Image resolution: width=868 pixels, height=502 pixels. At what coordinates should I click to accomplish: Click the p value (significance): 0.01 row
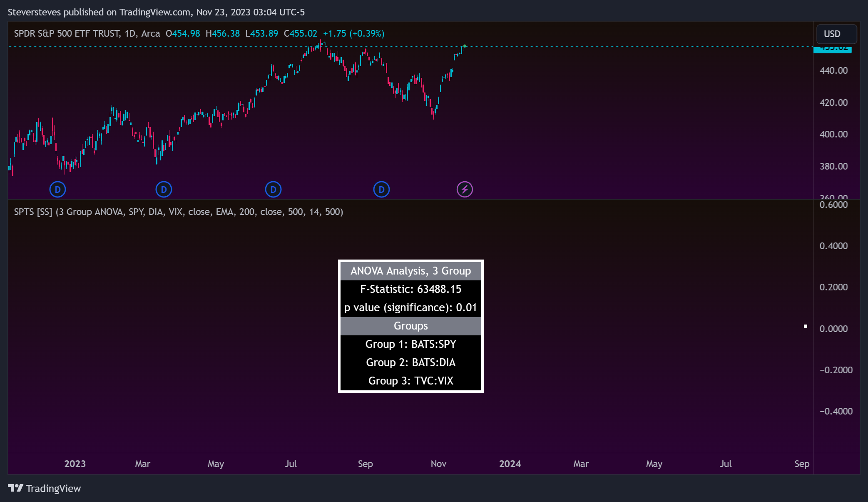410,307
